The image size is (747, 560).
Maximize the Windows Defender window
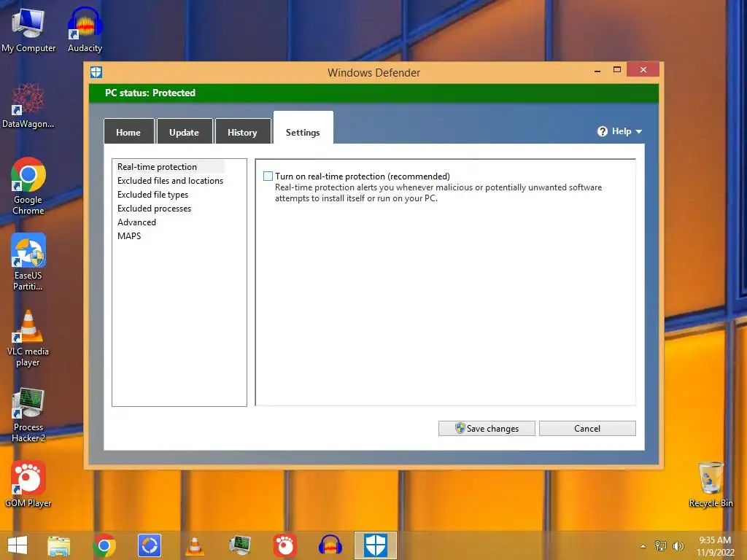tap(617, 70)
